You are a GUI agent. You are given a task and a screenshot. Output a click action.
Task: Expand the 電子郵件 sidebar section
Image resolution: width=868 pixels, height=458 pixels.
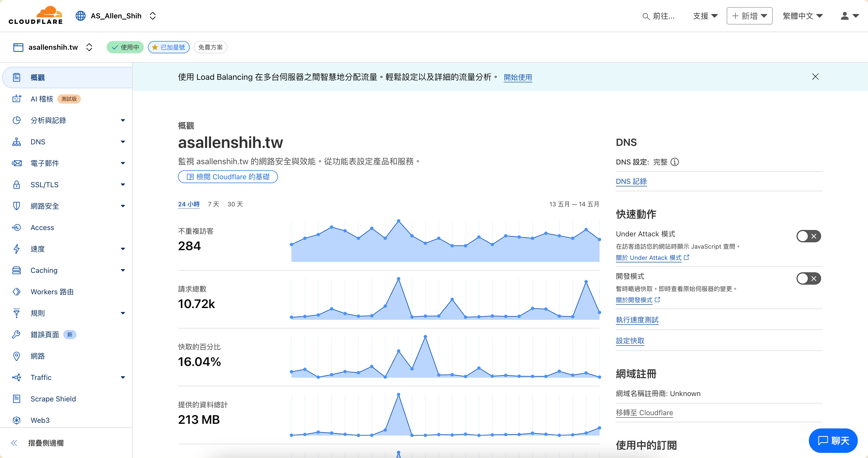(x=123, y=163)
